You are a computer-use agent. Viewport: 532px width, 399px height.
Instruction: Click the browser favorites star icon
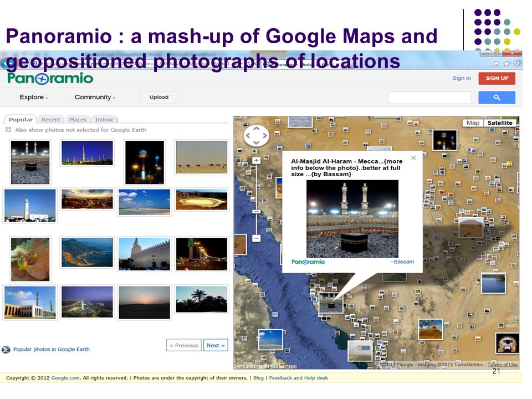[507, 64]
